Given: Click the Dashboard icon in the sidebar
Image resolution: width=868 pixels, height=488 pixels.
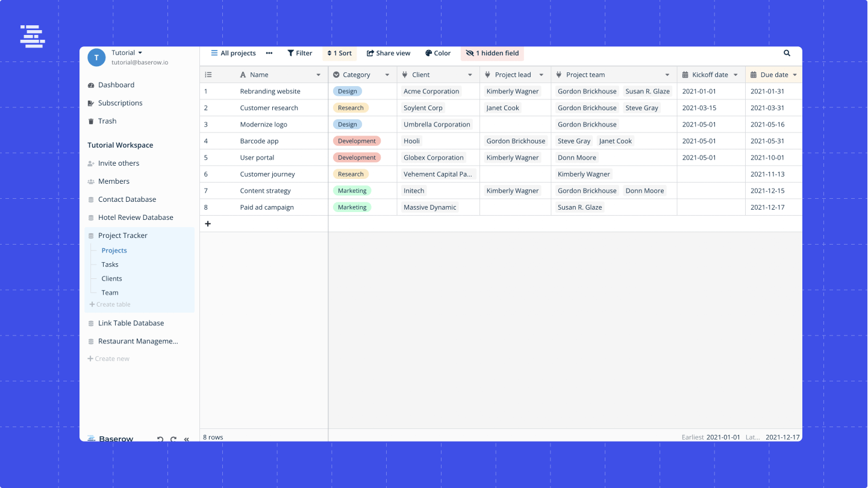Looking at the screenshot, I should [x=91, y=85].
